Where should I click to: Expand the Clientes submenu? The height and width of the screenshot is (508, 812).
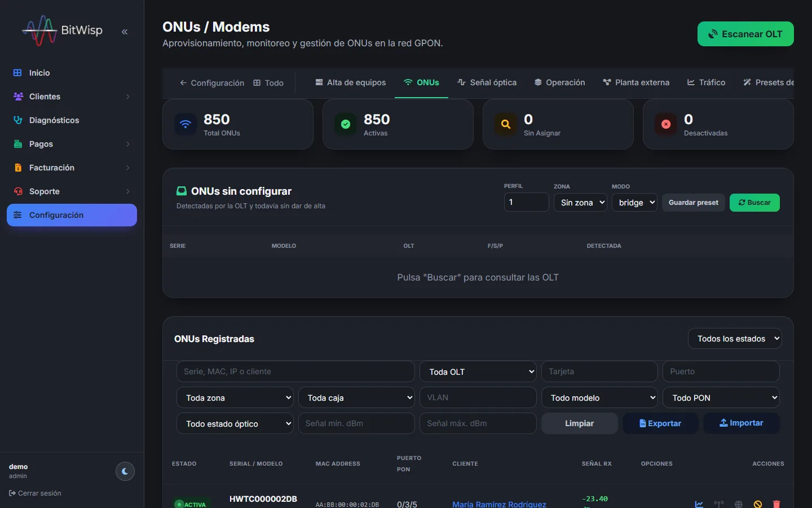[x=72, y=97]
